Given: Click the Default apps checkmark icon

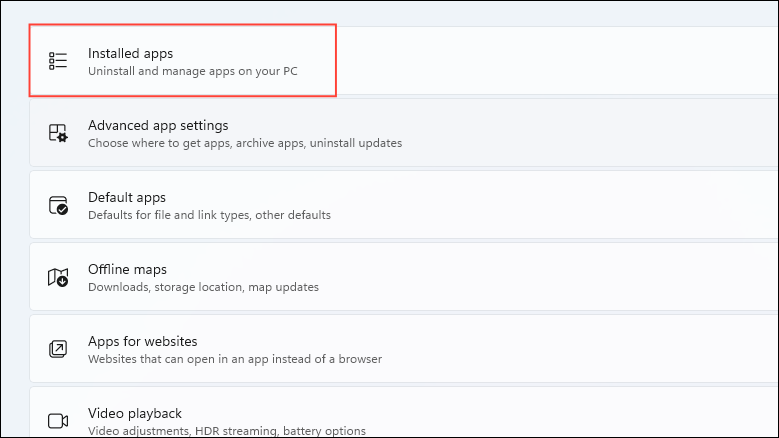Looking at the screenshot, I should click(x=58, y=205).
